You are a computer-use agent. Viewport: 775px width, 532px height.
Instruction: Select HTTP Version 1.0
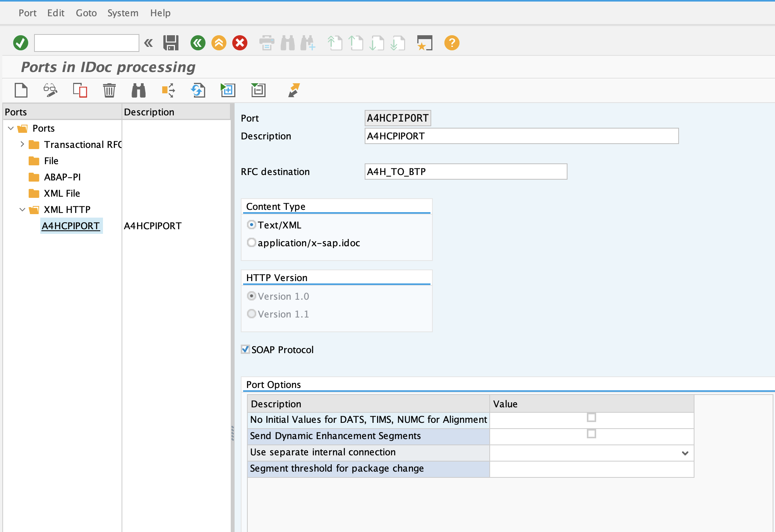[252, 296]
